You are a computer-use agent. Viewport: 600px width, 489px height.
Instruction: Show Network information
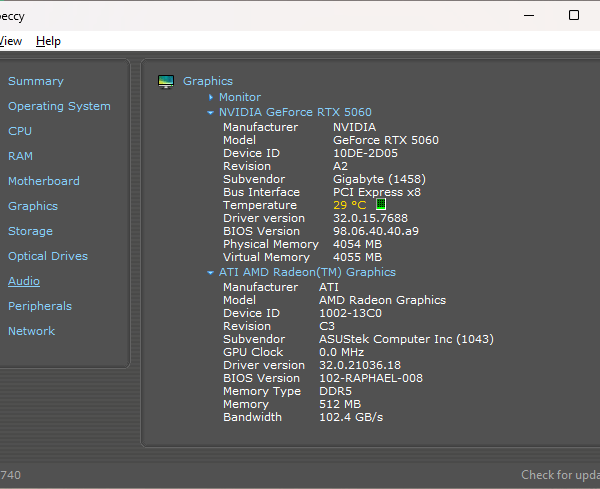[x=31, y=331]
